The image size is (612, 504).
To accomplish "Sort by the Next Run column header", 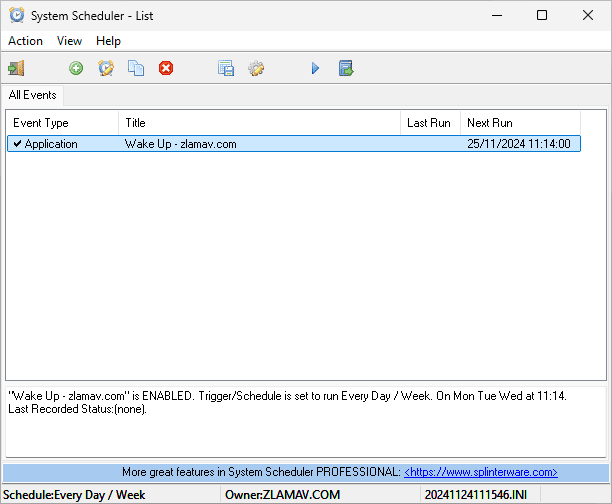I will coord(520,123).
